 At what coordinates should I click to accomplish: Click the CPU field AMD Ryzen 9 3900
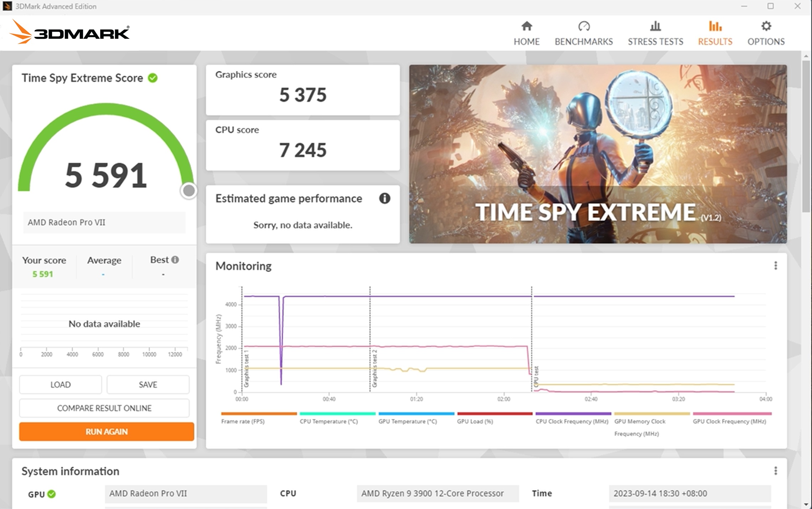(x=438, y=494)
